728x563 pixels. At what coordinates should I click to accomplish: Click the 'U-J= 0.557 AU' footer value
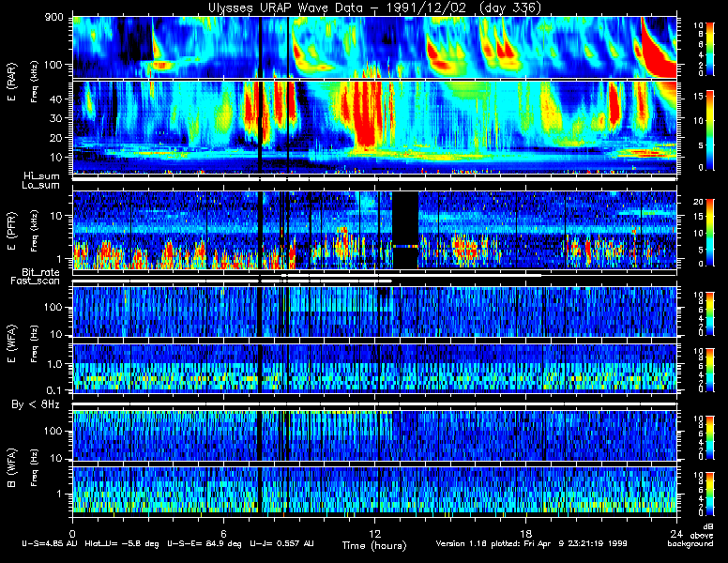(281, 543)
